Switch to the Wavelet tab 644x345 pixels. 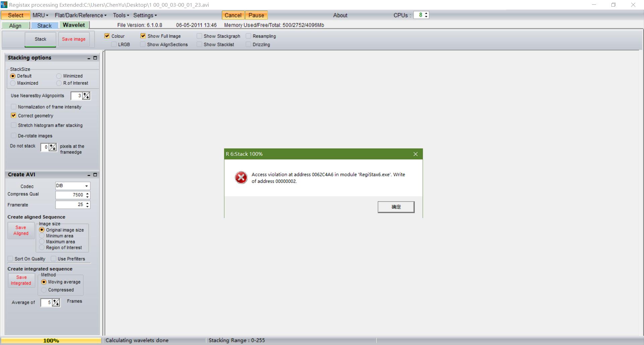[74, 25]
